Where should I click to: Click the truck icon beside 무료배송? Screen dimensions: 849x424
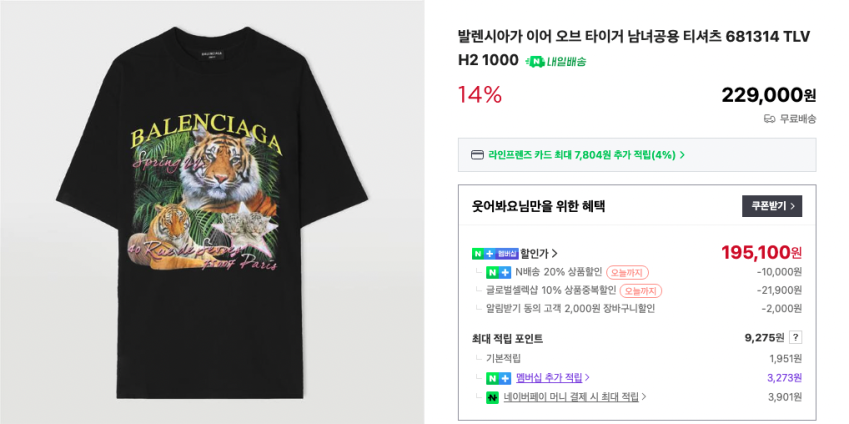tap(769, 118)
